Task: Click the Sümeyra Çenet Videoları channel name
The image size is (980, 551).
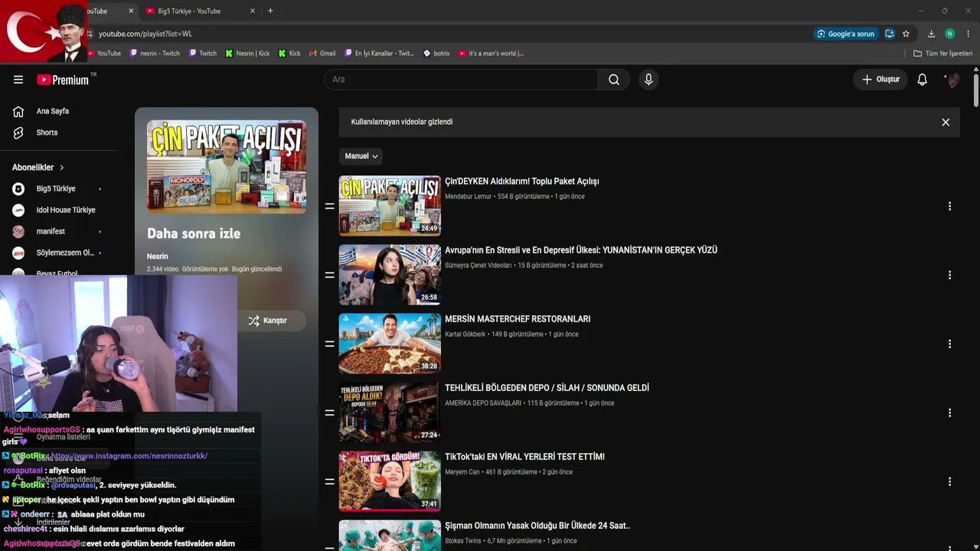Action: [x=478, y=266]
